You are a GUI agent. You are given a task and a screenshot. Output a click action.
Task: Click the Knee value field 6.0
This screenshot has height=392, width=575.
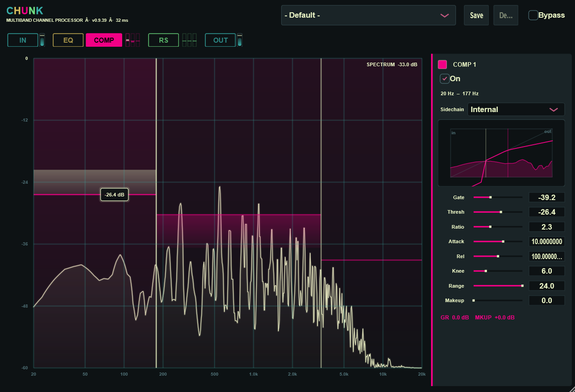point(547,271)
